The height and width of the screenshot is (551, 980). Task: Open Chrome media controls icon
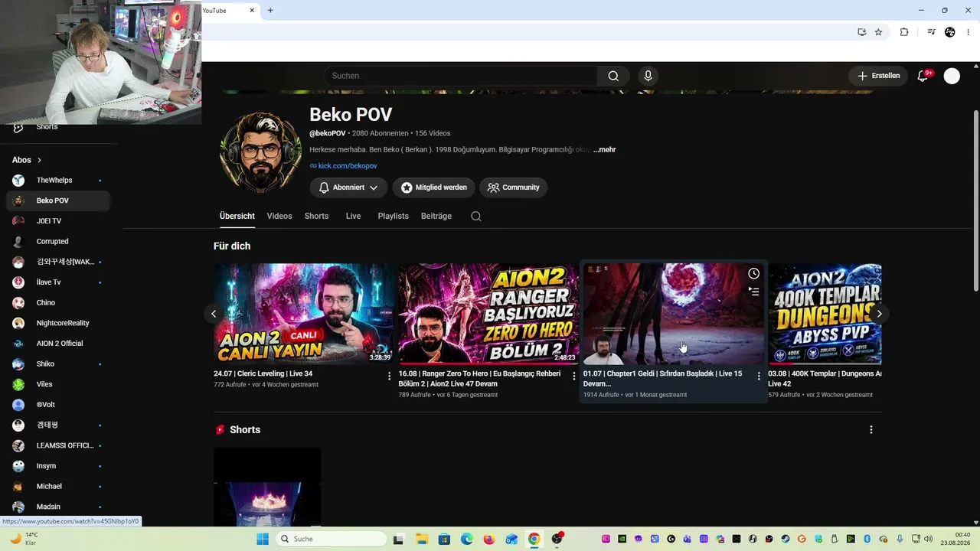(931, 32)
